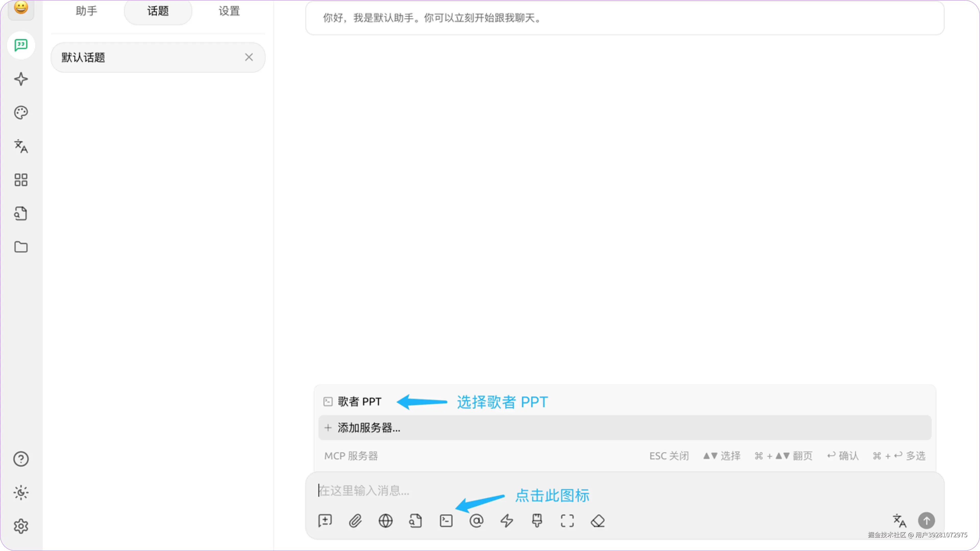Click the new topic icon in input toolbar
Image resolution: width=980 pixels, height=551 pixels.
pos(325,521)
